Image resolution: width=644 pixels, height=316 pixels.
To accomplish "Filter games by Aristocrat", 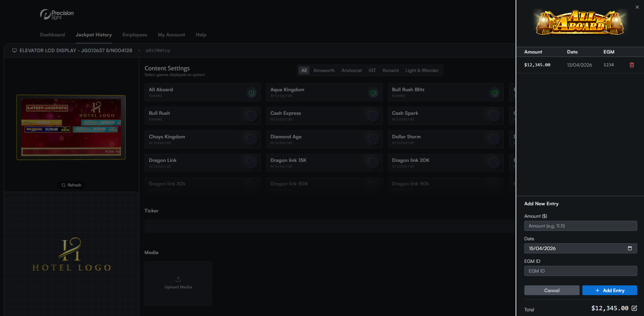I will click(x=351, y=70).
